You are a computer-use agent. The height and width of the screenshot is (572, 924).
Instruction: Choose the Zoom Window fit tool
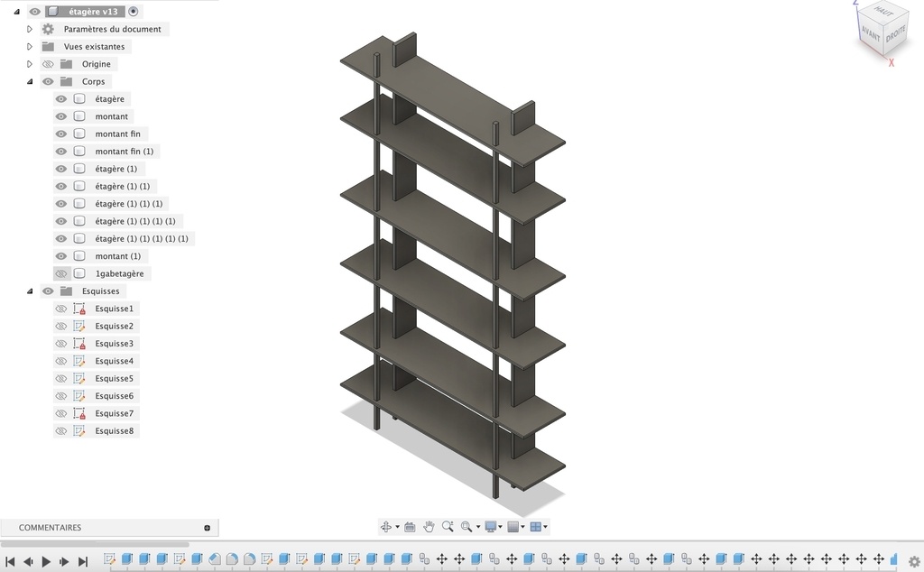tap(467, 527)
